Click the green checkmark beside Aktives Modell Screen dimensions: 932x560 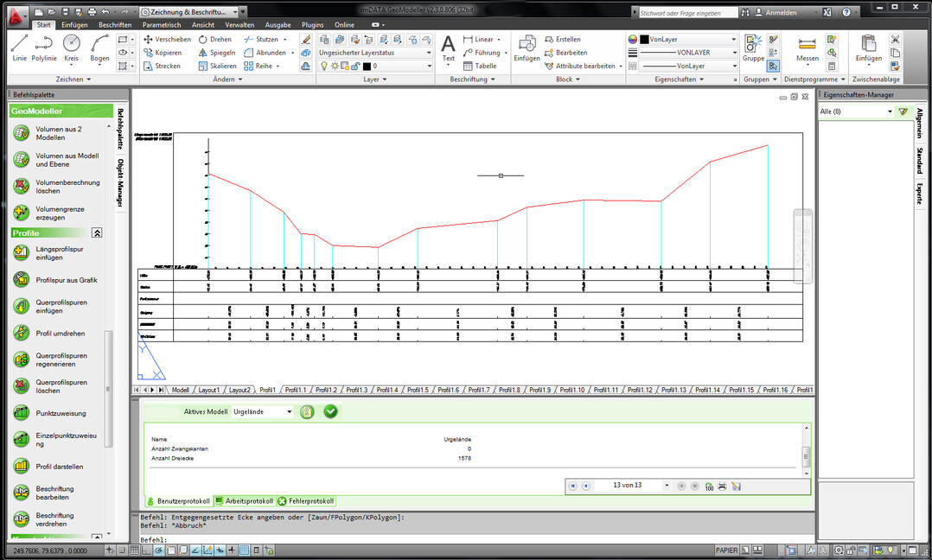(330, 411)
